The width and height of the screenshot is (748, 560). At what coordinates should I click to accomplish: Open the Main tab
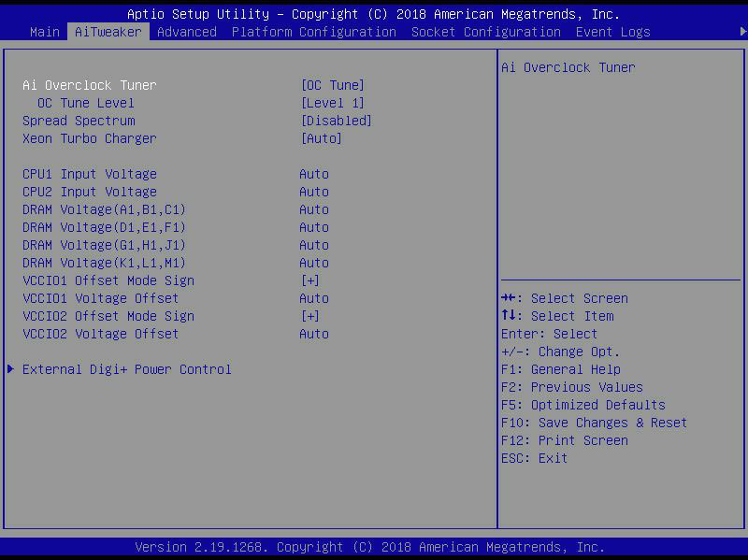(45, 32)
